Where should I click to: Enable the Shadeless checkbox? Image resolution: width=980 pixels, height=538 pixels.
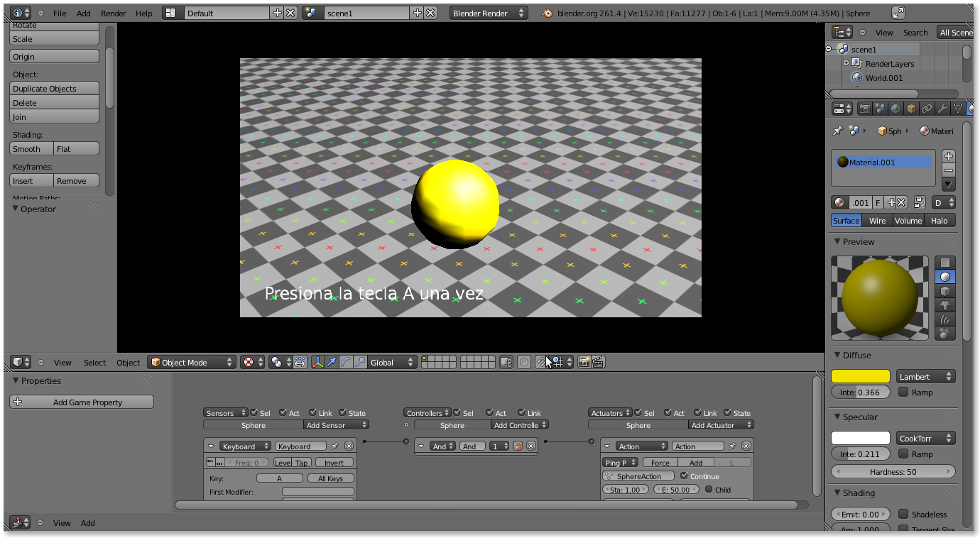(x=903, y=514)
